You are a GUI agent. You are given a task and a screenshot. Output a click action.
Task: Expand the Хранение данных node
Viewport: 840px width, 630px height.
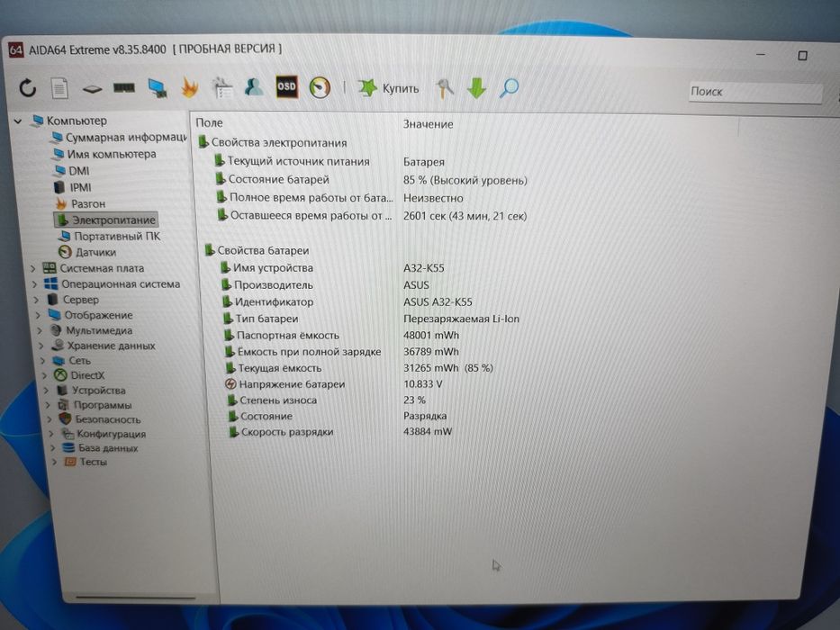[41, 346]
